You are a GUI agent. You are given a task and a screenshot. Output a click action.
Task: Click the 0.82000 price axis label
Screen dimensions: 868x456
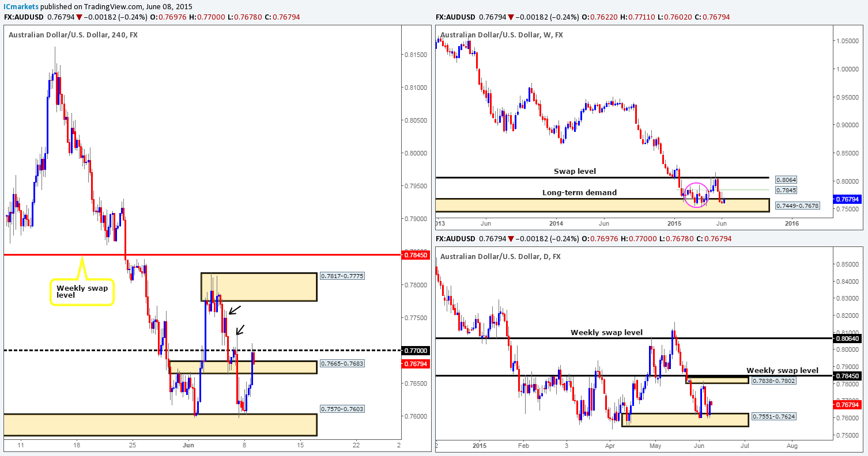point(846,316)
